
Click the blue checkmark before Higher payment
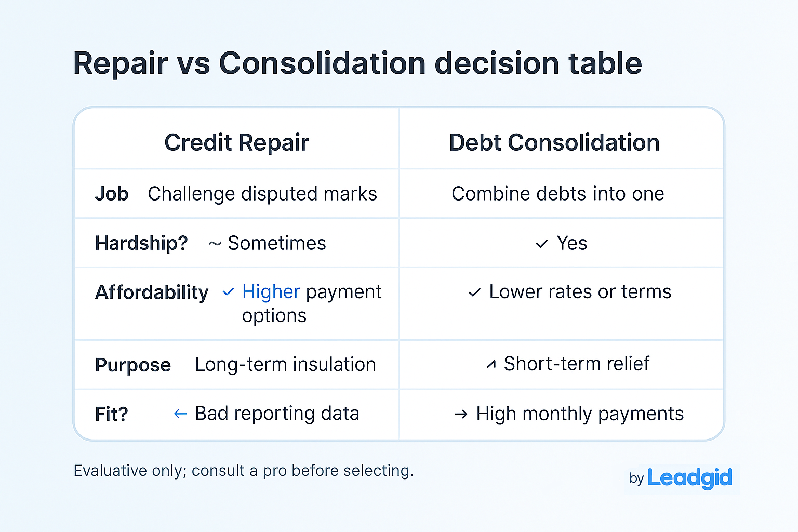pyautogui.click(x=228, y=292)
